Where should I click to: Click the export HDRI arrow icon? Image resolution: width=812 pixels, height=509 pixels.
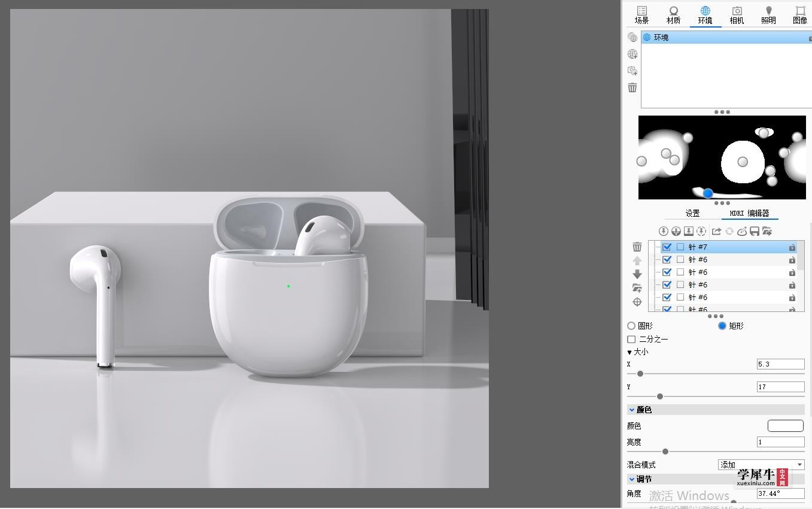point(716,231)
